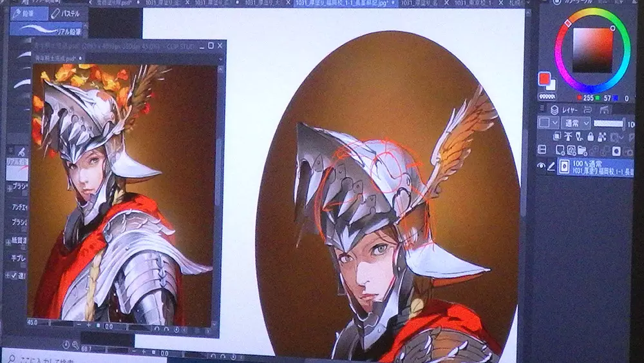Click the magnifier icon by main zoom value
This screenshot has height=363, width=644.
point(75,346)
